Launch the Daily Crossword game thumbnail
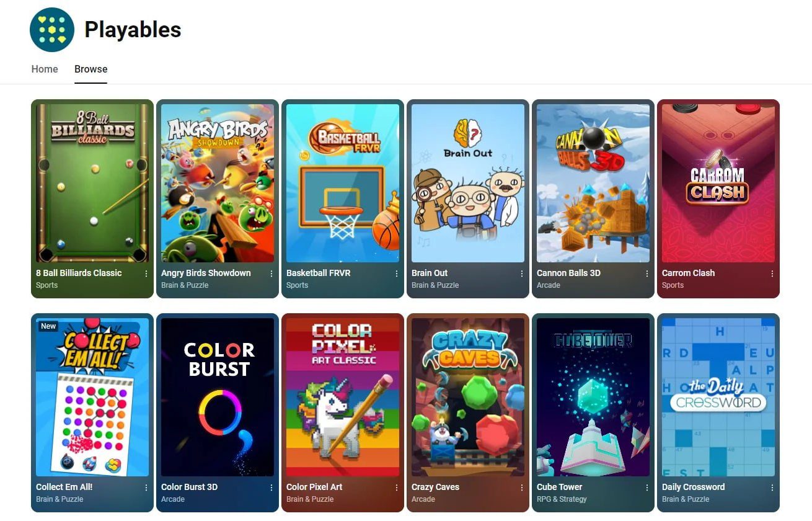The image size is (812, 521). [718, 397]
